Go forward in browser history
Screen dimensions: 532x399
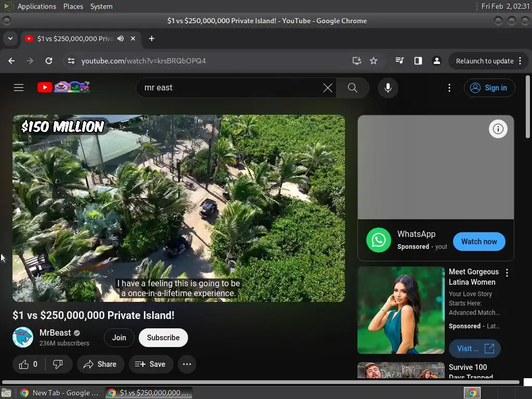[x=30, y=61]
